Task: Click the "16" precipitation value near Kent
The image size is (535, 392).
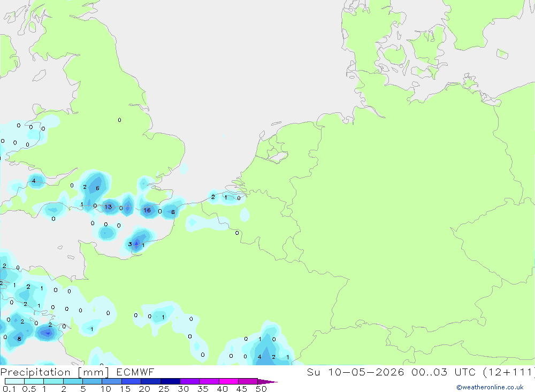Action: point(147,210)
